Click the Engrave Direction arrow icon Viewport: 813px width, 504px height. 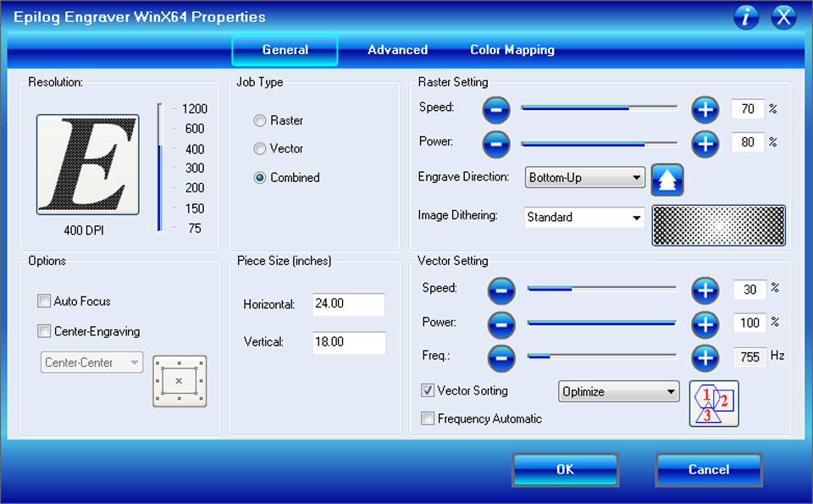[667, 180]
